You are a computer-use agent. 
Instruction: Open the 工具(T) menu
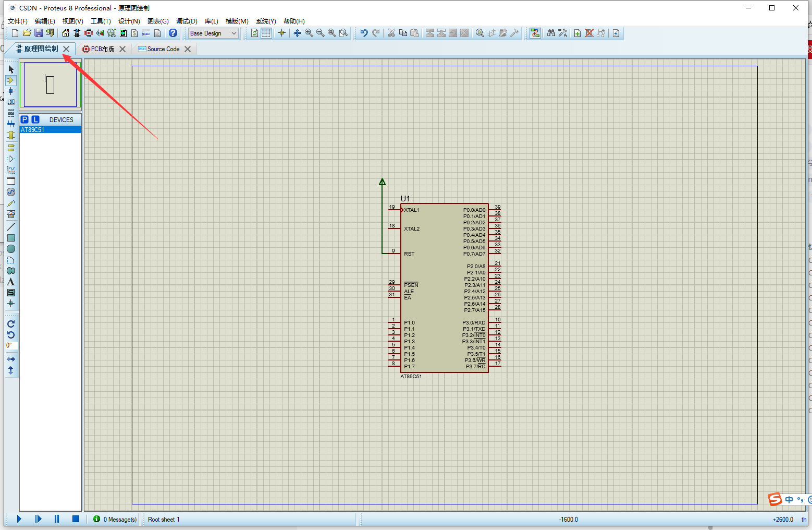pyautogui.click(x=101, y=21)
